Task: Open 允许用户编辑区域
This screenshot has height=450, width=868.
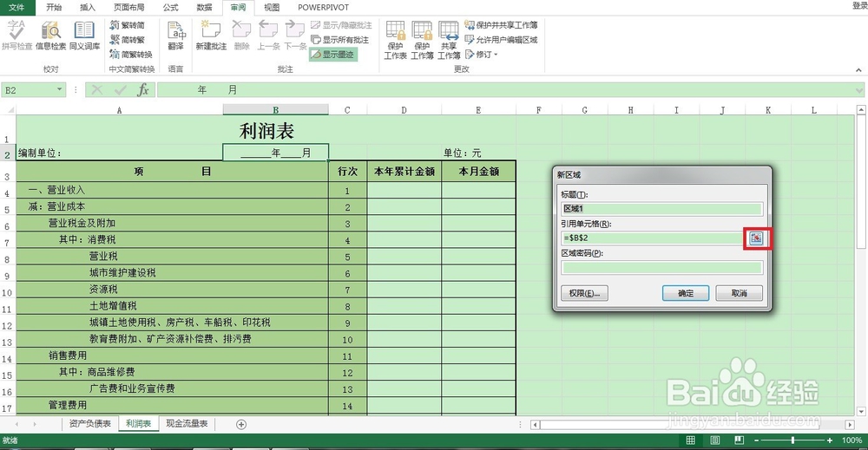Action: pyautogui.click(x=501, y=40)
